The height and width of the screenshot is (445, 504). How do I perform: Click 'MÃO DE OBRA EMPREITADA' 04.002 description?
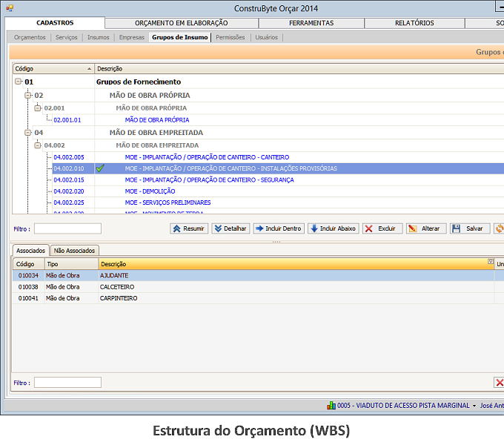pyautogui.click(x=157, y=145)
